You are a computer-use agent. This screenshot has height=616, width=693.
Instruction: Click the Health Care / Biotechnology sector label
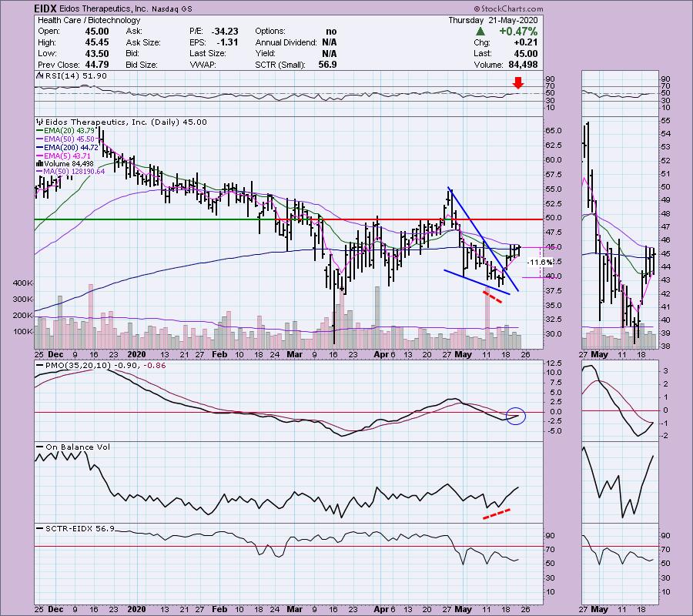pyautogui.click(x=89, y=20)
